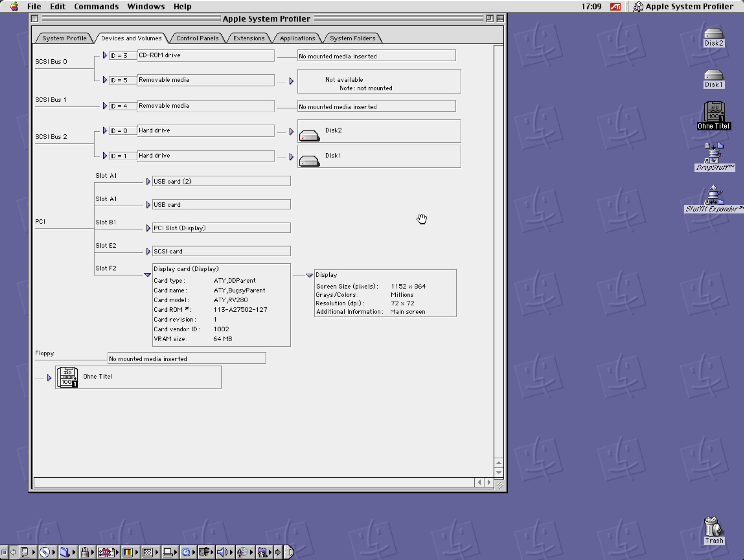744x560 pixels.
Task: Click the vertical scrollbar up arrow
Action: [x=499, y=463]
